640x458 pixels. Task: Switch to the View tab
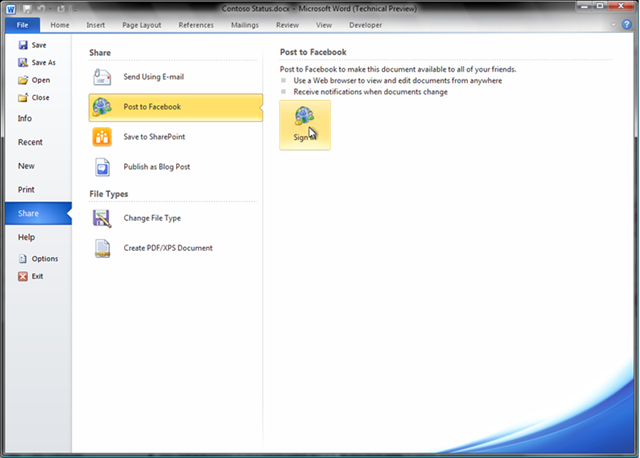324,25
